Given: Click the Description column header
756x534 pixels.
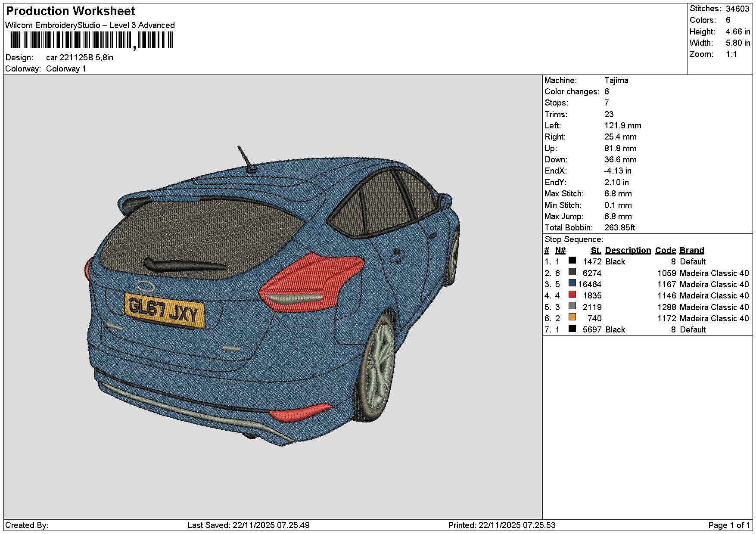Looking at the screenshot, I should click(628, 251).
